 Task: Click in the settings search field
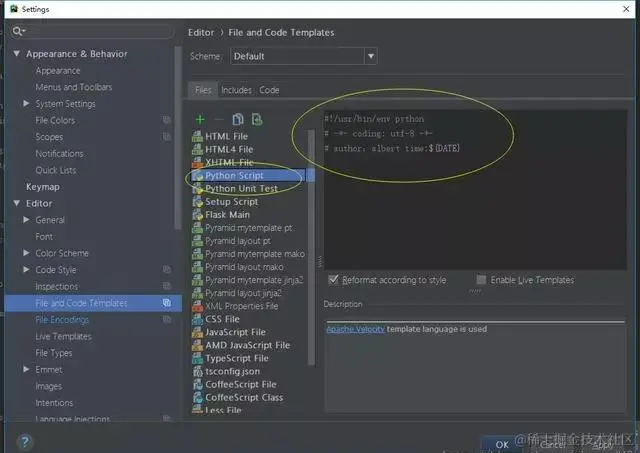click(x=93, y=31)
